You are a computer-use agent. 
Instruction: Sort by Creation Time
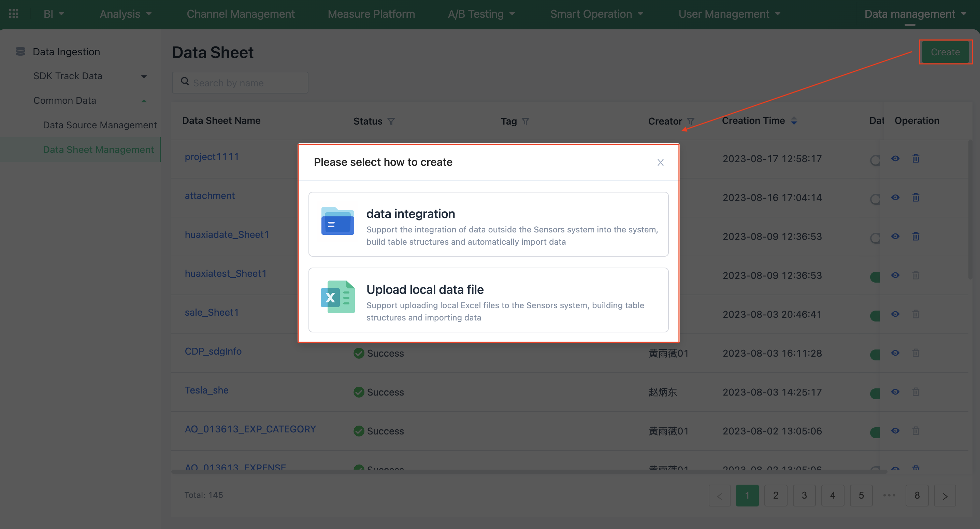794,120
